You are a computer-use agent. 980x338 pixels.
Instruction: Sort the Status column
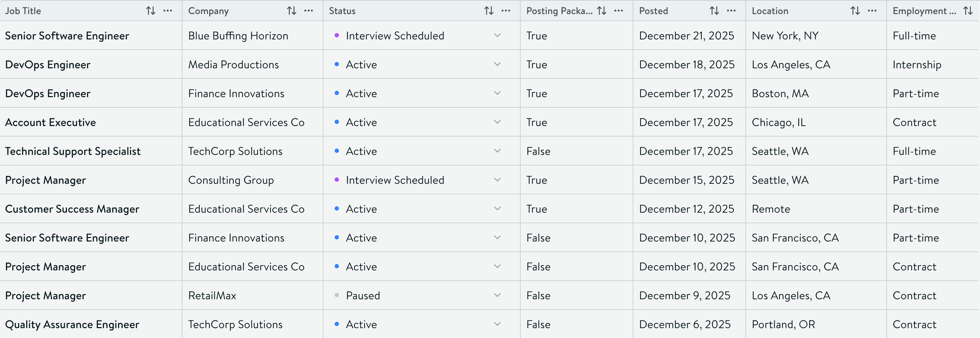(x=489, y=11)
